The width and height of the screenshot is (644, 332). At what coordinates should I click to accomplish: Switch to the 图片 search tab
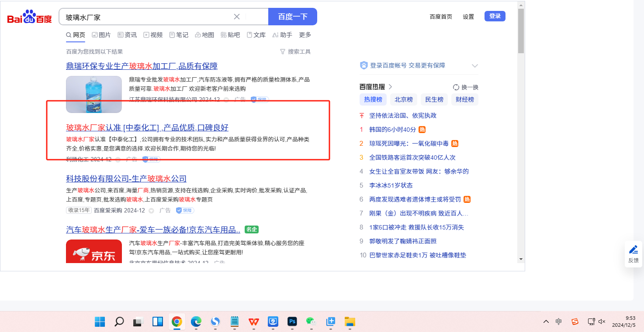(101, 35)
